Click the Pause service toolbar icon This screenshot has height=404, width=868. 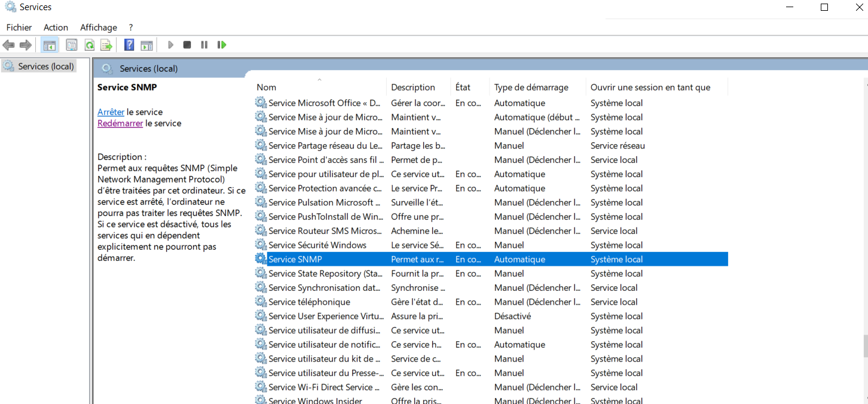click(x=204, y=45)
